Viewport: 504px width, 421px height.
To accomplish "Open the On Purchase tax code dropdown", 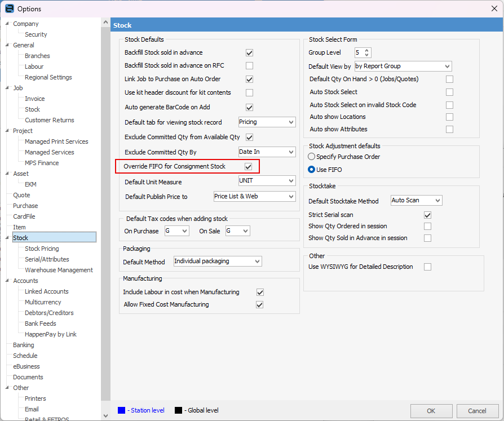I will (x=177, y=231).
